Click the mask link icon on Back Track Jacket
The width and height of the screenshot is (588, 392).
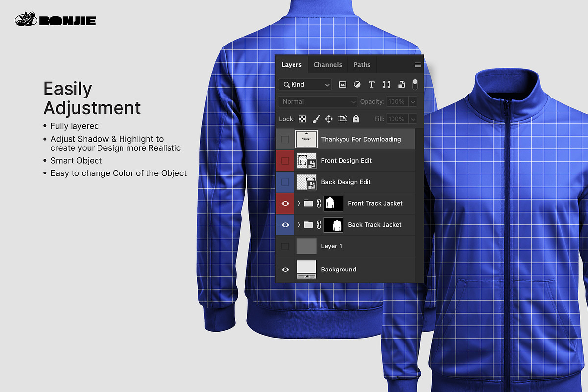(318, 225)
